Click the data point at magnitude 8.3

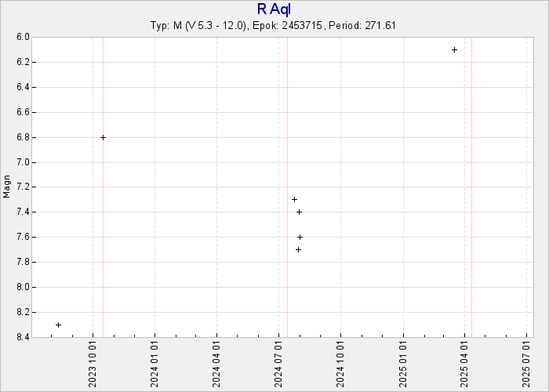coord(58,325)
